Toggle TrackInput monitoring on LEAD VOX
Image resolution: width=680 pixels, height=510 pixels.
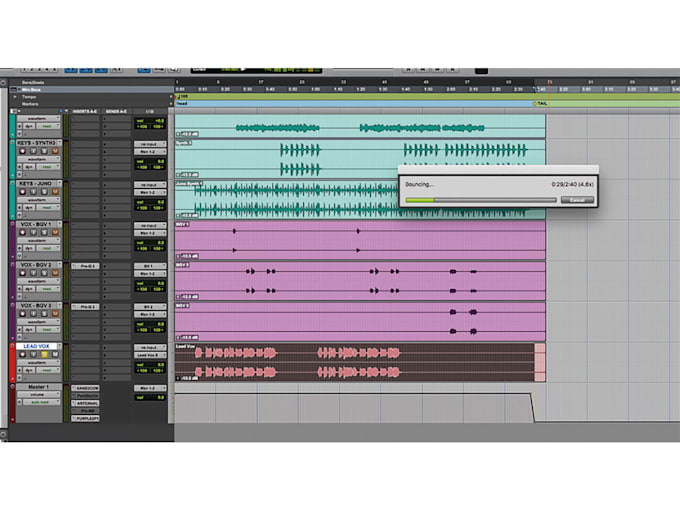pos(33,354)
